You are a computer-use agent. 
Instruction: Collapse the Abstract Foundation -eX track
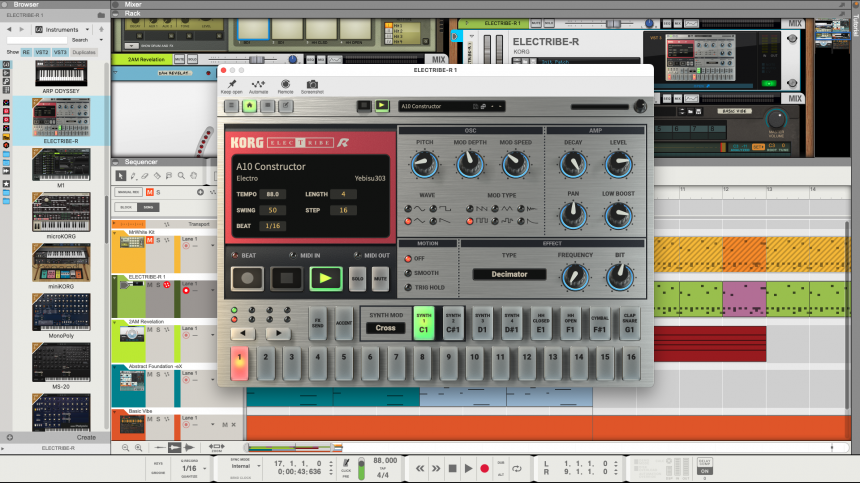[115, 368]
